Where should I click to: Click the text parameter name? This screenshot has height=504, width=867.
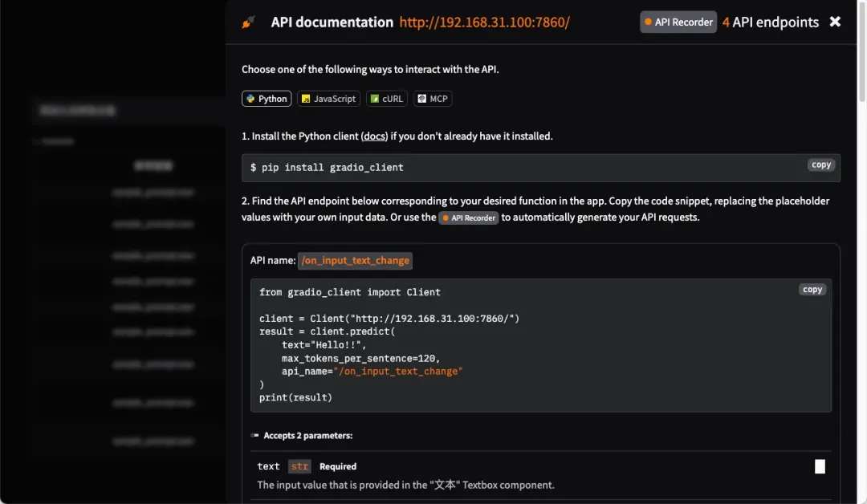[x=268, y=466]
